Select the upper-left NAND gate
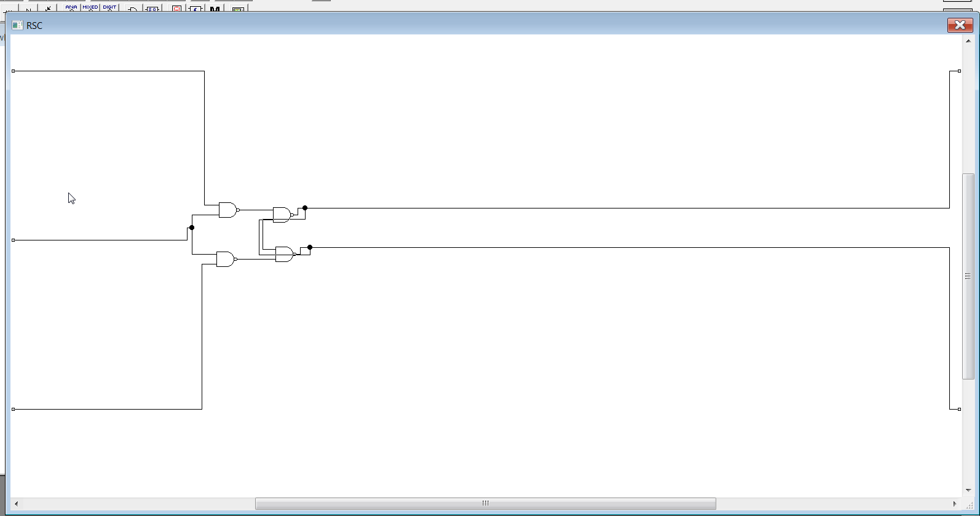This screenshot has width=980, height=516. click(x=228, y=210)
